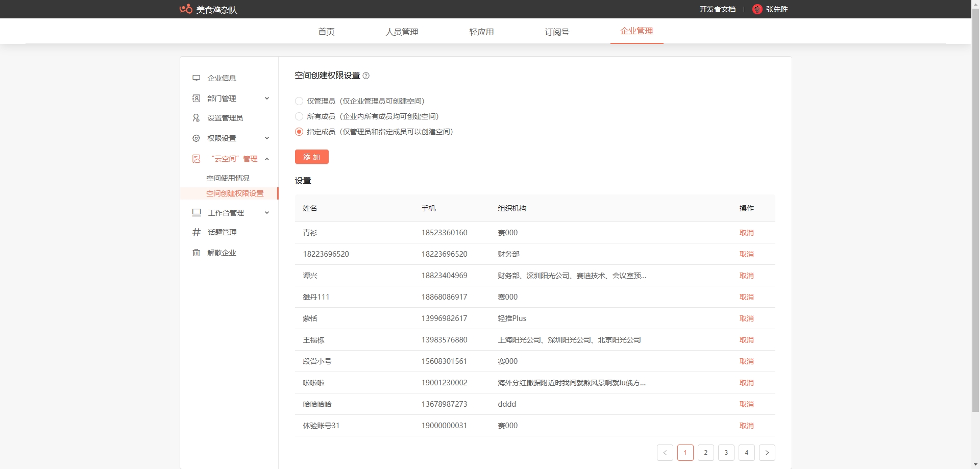The image size is (980, 469).
Task: Go to page 1
Action: coord(685,453)
